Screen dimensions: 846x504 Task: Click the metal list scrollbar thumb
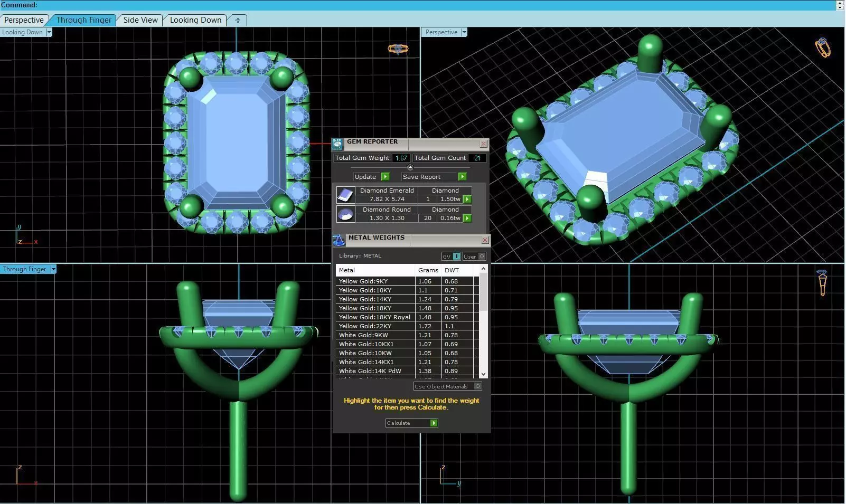483,292
